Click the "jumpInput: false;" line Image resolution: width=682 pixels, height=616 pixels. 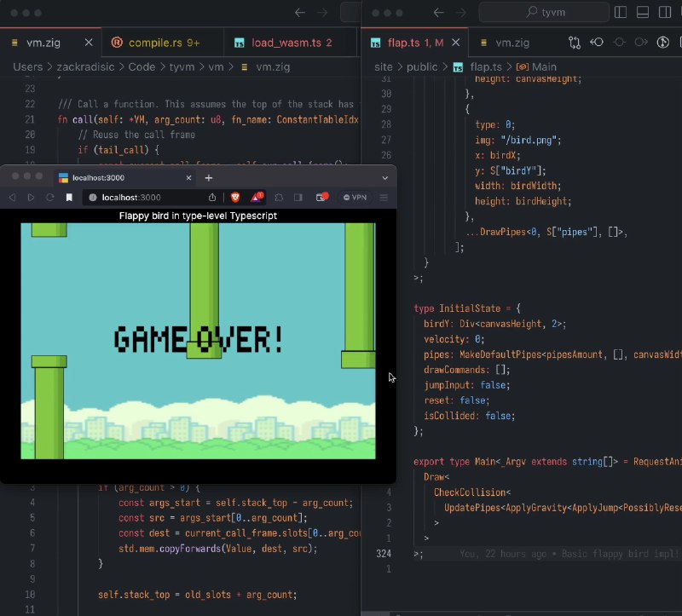[x=466, y=385]
